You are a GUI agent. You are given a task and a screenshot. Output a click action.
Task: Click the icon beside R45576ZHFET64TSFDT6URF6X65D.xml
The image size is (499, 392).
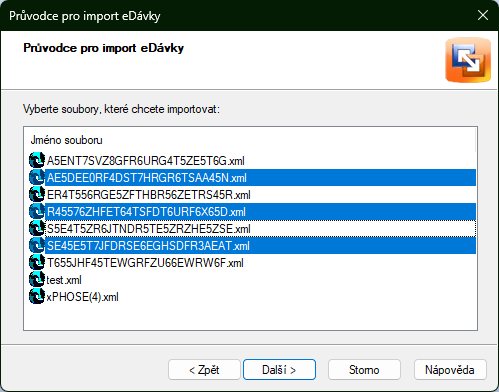[x=37, y=211]
